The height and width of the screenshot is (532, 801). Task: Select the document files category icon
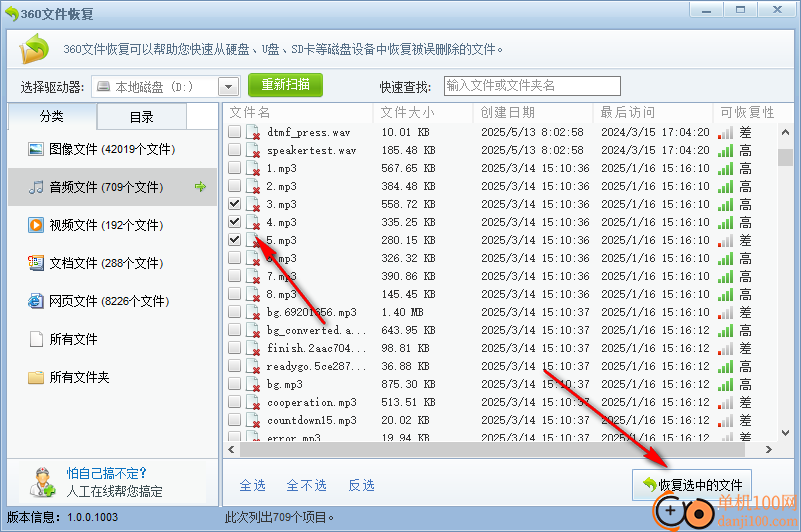pos(36,263)
